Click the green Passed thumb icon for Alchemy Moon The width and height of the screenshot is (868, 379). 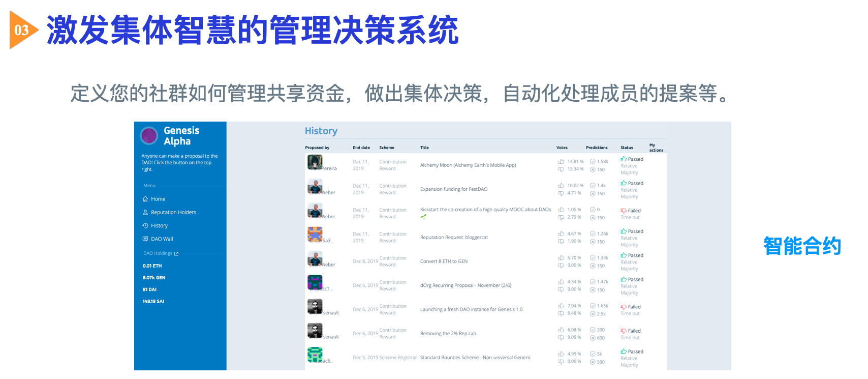(624, 159)
